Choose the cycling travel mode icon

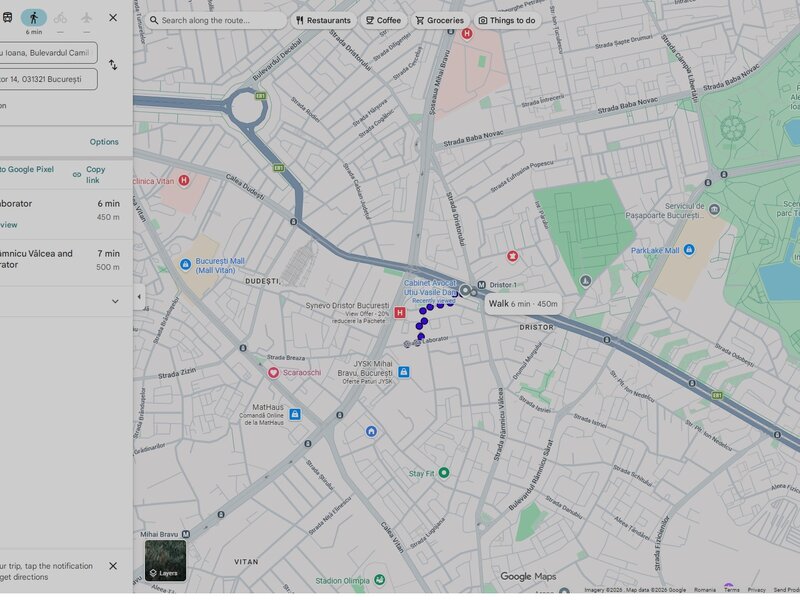[x=60, y=18]
